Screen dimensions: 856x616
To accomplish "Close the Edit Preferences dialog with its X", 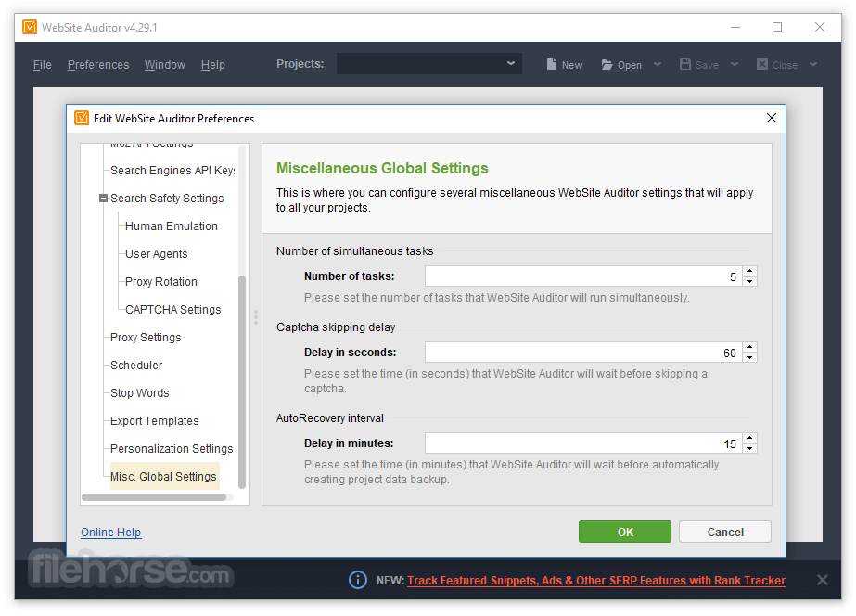I will (x=772, y=118).
